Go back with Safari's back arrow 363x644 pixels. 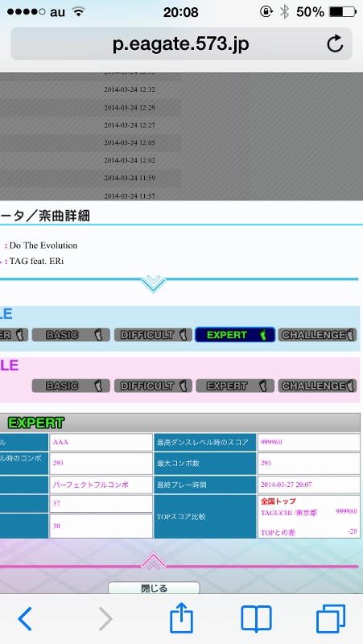pos(25,618)
